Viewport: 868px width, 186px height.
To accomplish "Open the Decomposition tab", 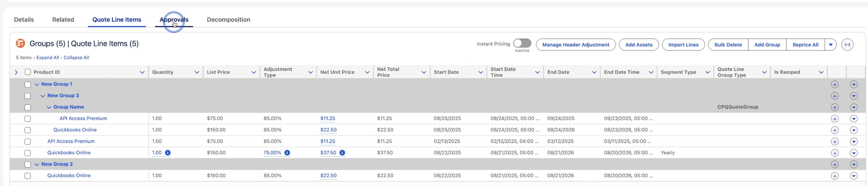I will (x=229, y=19).
